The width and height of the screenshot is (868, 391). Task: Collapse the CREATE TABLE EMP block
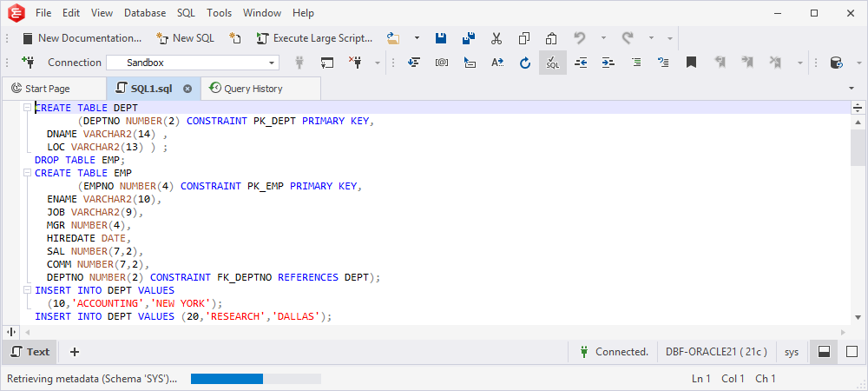27,174
